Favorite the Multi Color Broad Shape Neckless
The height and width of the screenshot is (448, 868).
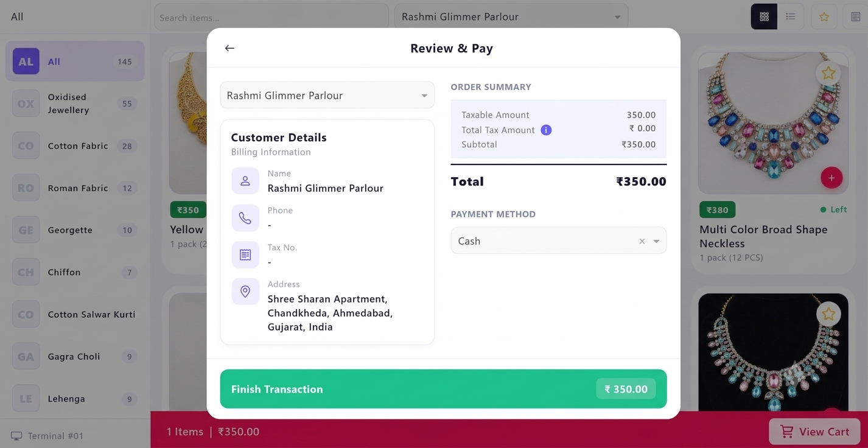(x=828, y=73)
